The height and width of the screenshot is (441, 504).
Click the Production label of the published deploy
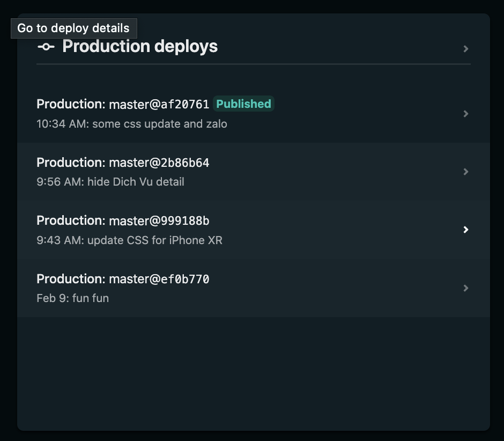70,104
